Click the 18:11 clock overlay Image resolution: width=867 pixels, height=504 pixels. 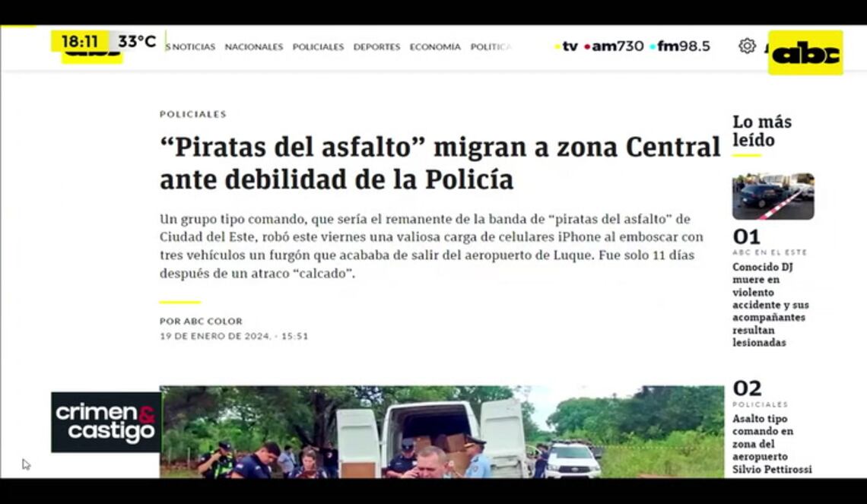click(x=80, y=42)
